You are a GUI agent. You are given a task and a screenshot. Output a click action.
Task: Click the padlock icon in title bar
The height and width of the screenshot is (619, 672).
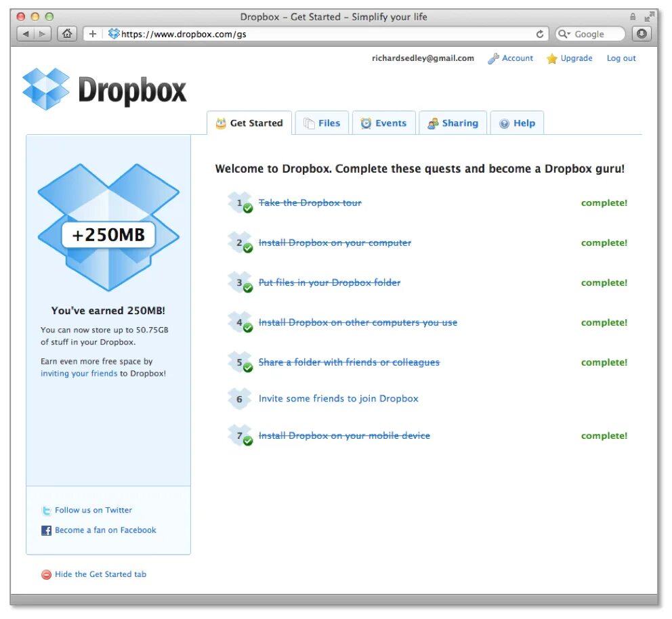click(x=633, y=17)
